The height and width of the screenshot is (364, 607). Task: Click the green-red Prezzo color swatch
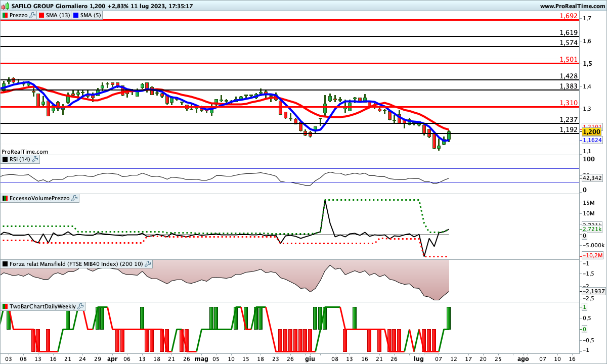(5, 15)
